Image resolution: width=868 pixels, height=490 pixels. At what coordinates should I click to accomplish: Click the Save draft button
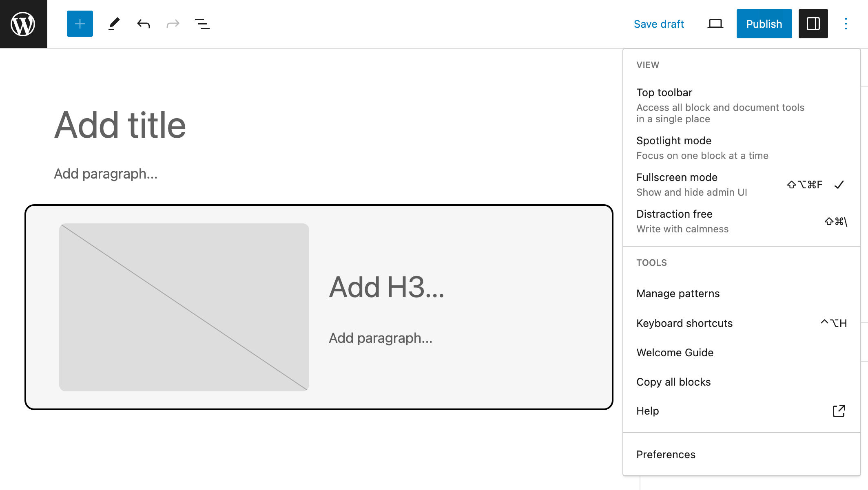[658, 24]
